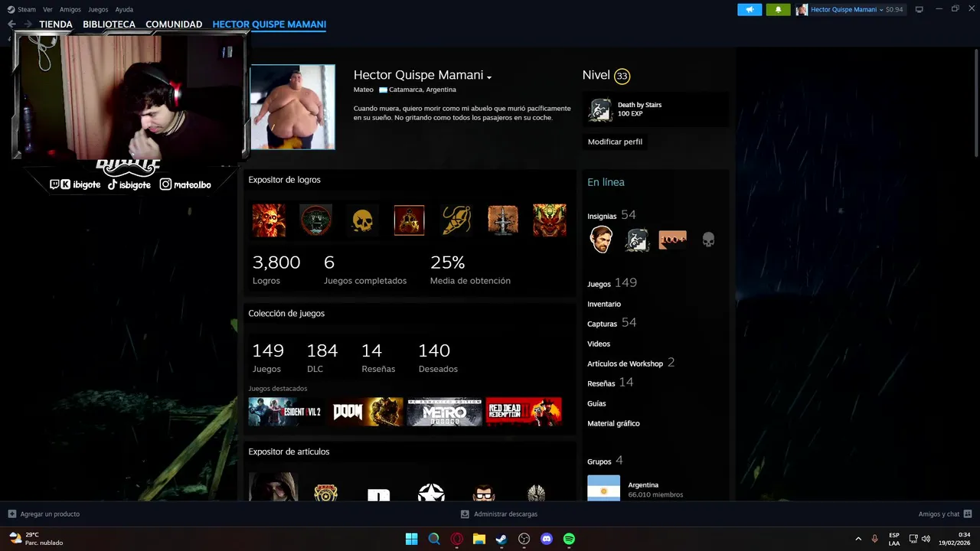Open the Resident Evil 2 featured game
Screen dimensions: 980x551
pyautogui.click(x=285, y=412)
